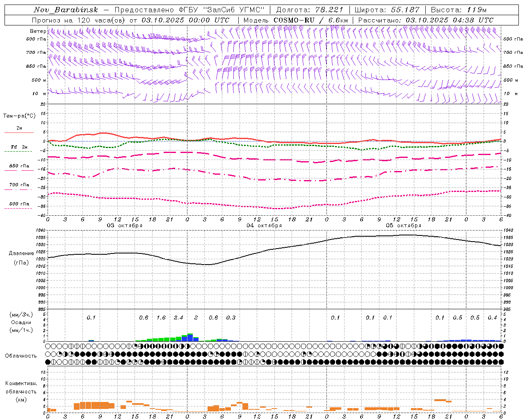Click the 700 гПа temperature legend label

[x=19, y=185]
